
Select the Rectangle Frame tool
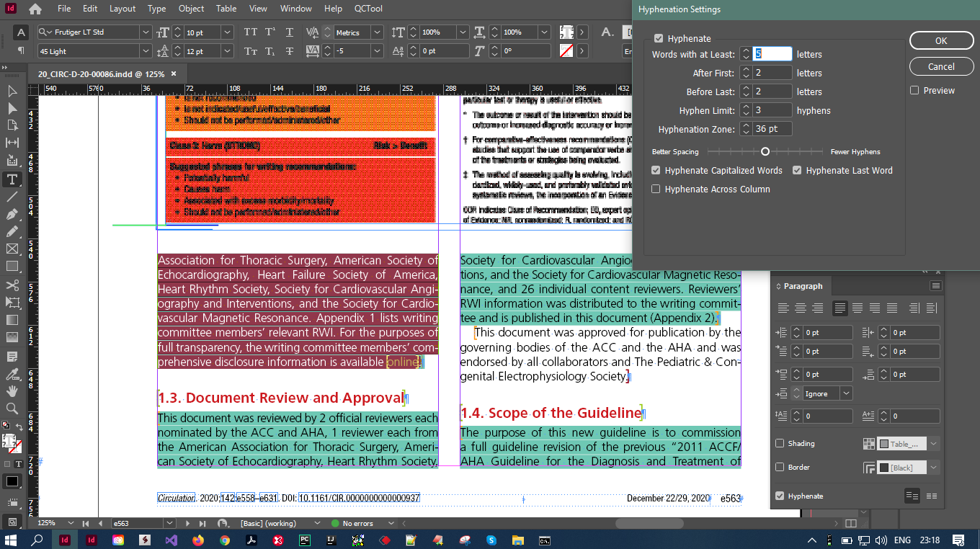(x=12, y=249)
